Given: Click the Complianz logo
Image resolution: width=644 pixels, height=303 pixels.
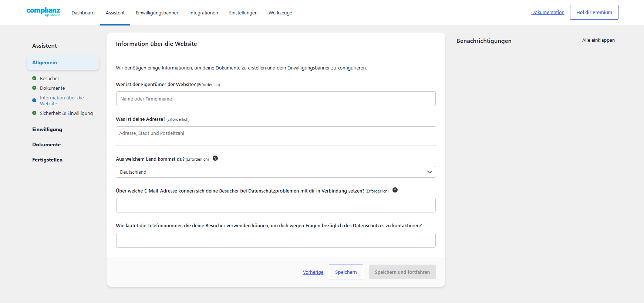Looking at the screenshot, I should point(43,12).
